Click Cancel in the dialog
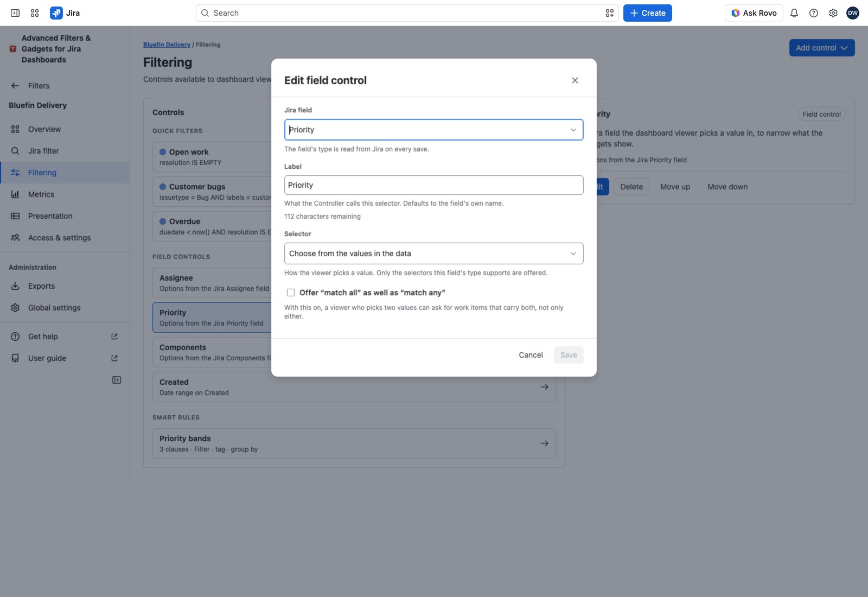 click(531, 355)
